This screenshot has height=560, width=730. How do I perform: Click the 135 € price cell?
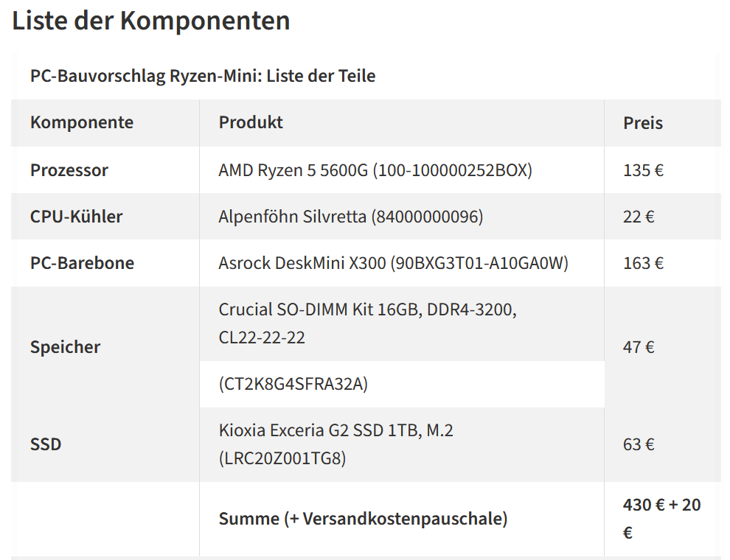(x=644, y=169)
